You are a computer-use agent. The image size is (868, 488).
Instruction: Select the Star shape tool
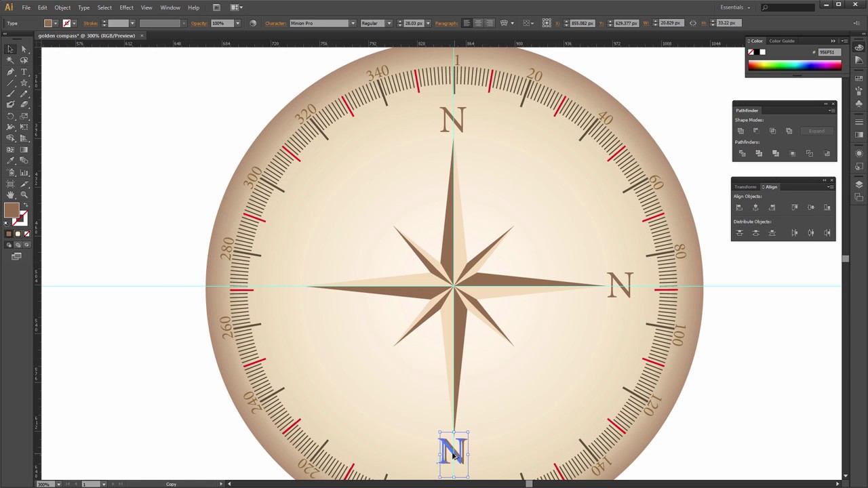tap(24, 83)
